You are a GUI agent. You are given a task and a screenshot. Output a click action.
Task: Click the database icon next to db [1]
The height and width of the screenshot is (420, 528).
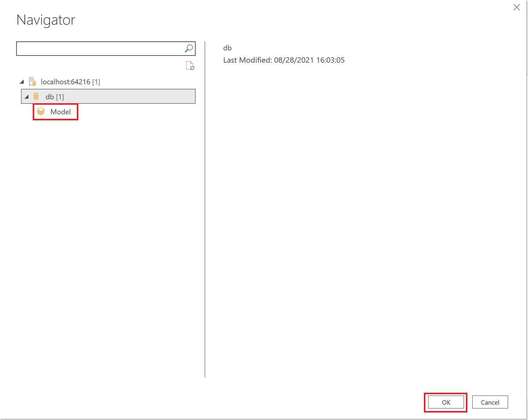click(x=36, y=96)
